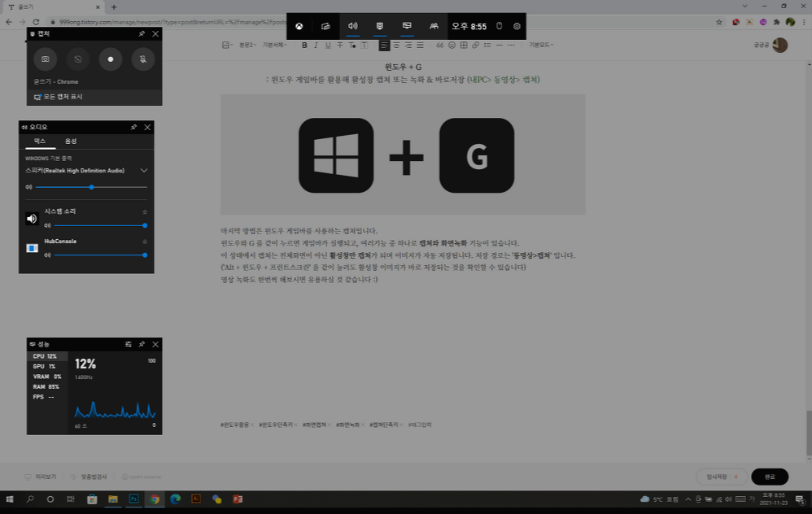
Task: Center align text in editor
Action: 396,45
